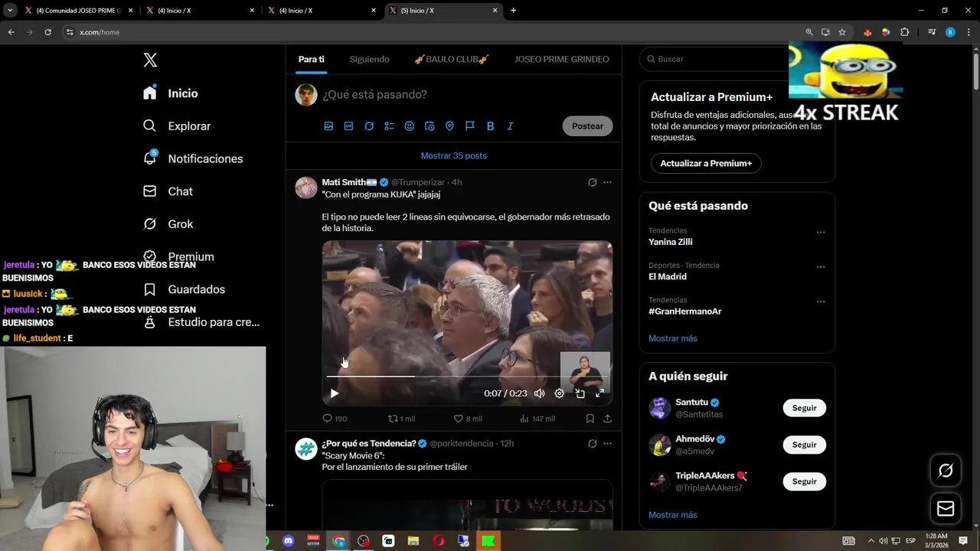This screenshot has height=551, width=980.
Task: Switch to the BAULO CLUB tab
Action: (x=452, y=59)
